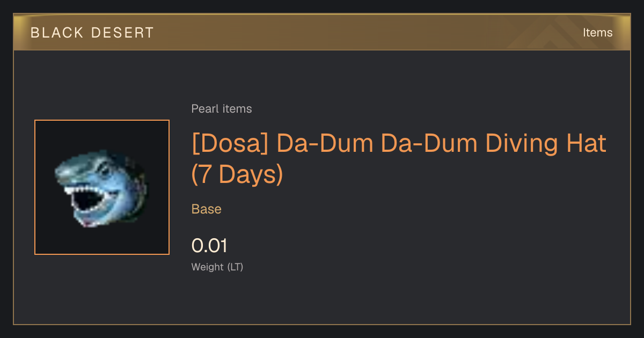The height and width of the screenshot is (338, 644).
Task: Click the 0.01 weight value
Action: point(209,246)
